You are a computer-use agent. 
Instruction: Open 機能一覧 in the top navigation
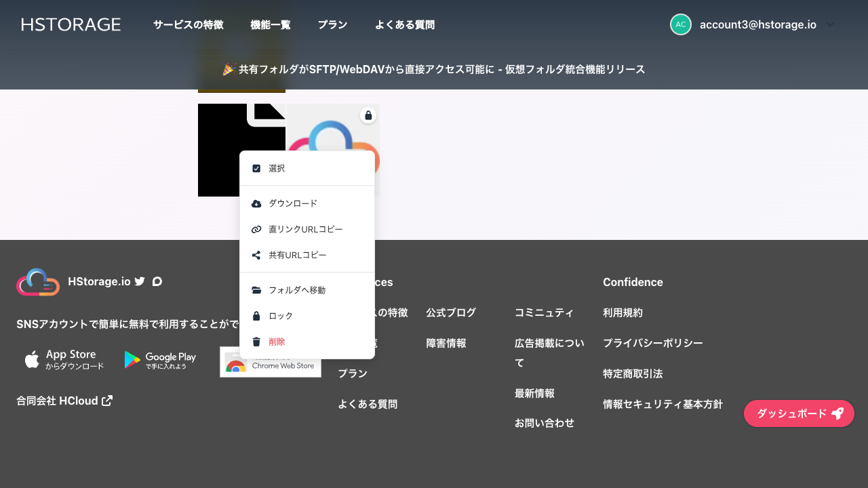(x=271, y=24)
